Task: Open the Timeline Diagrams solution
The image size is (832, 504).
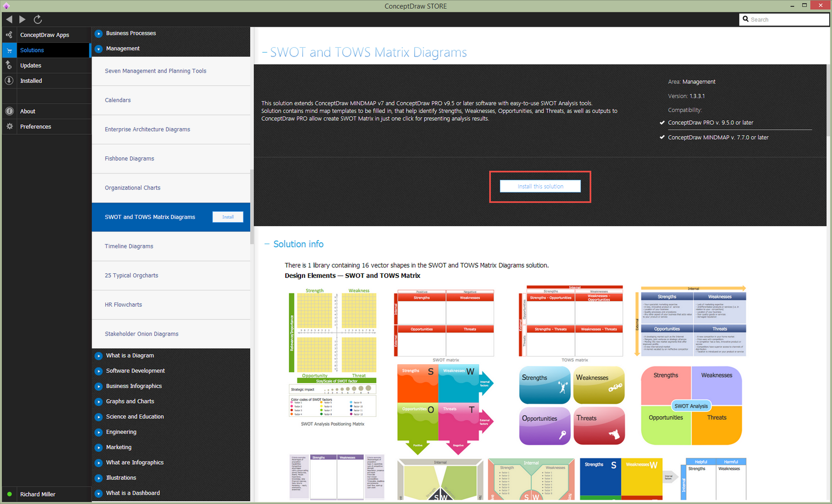Action: tap(171, 246)
